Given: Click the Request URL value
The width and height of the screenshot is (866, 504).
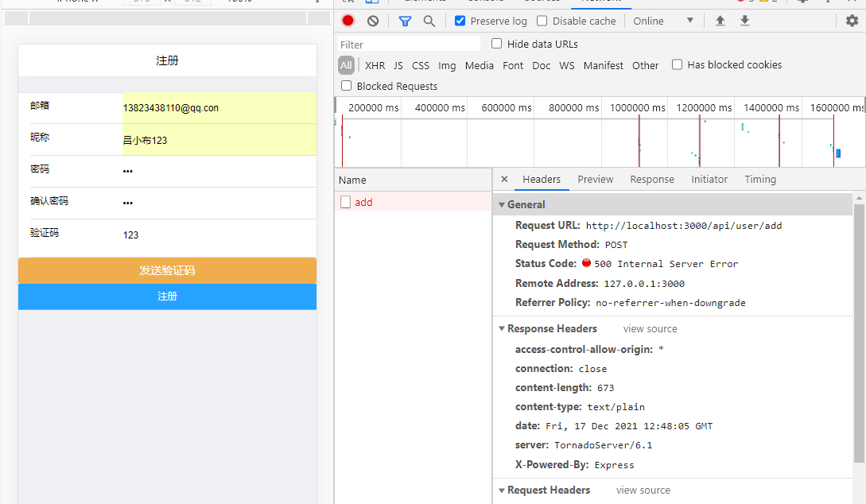Looking at the screenshot, I should tap(684, 226).
